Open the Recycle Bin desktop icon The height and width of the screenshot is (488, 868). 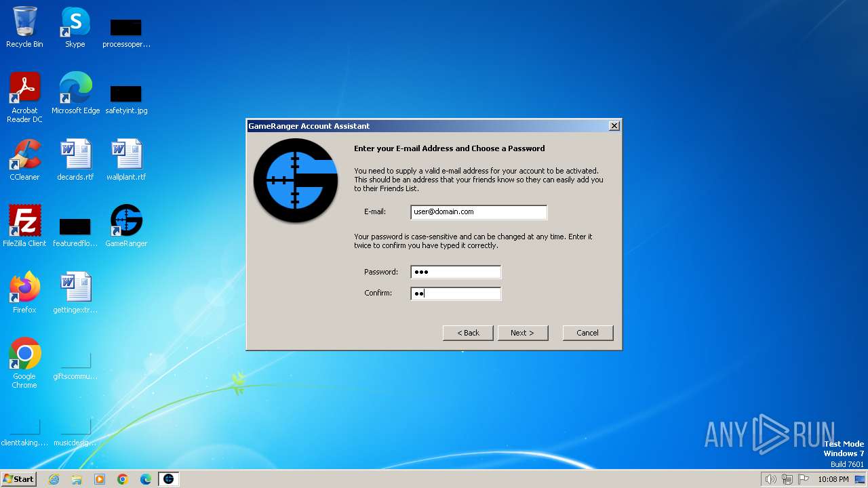[24, 27]
